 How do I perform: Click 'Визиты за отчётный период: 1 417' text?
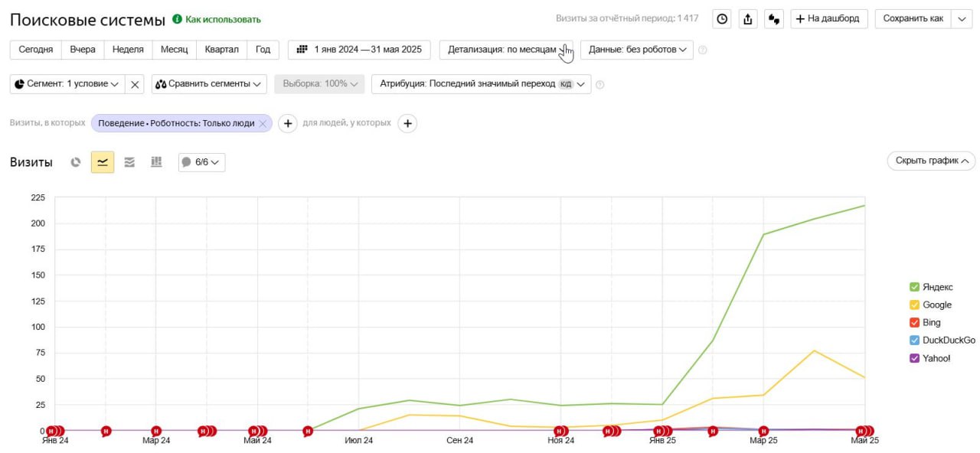point(627,18)
